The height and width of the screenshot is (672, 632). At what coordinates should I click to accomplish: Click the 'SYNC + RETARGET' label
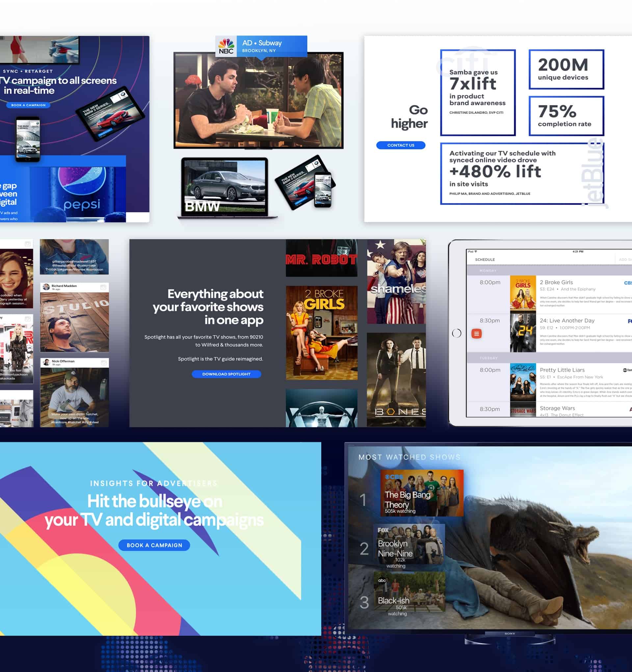pyautogui.click(x=28, y=71)
